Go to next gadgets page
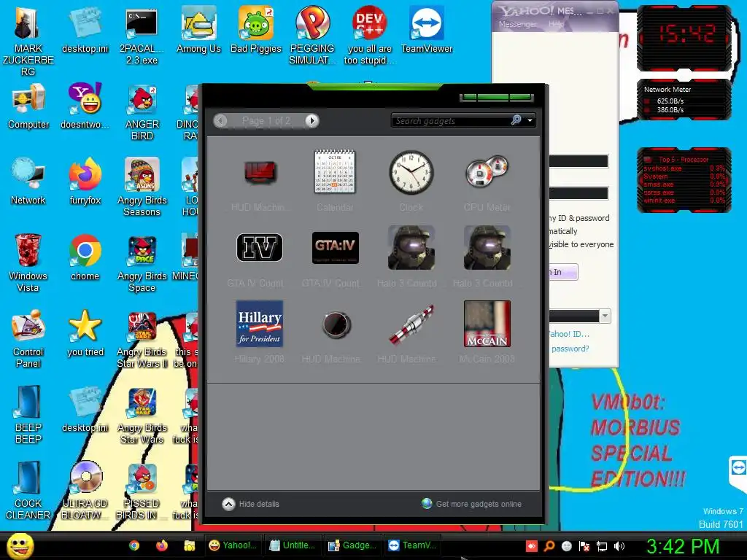 (x=311, y=120)
